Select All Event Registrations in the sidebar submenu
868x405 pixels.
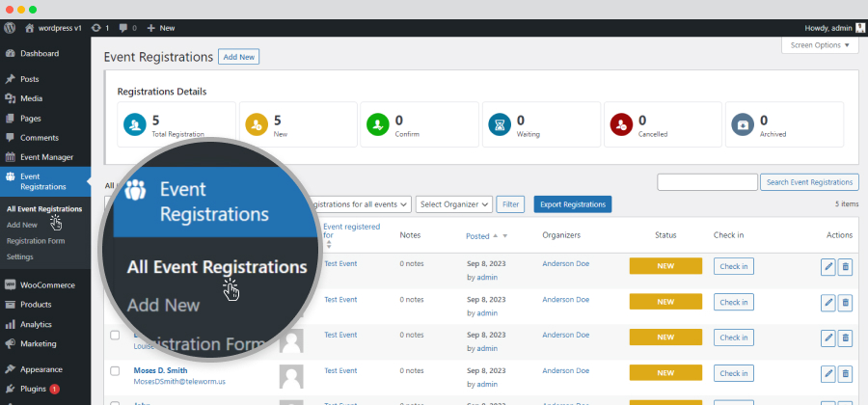click(44, 209)
